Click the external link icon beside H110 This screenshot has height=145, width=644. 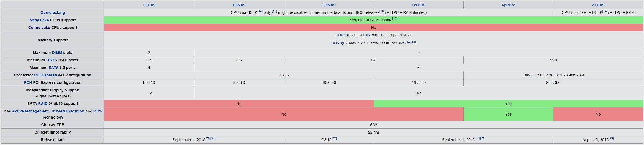tap(154, 5)
